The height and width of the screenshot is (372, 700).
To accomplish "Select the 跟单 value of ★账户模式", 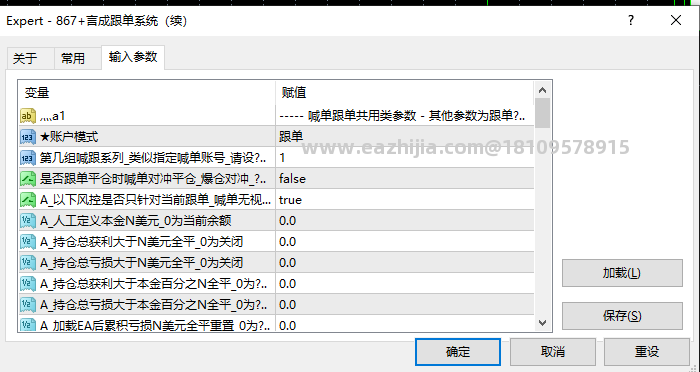I will (x=291, y=137).
